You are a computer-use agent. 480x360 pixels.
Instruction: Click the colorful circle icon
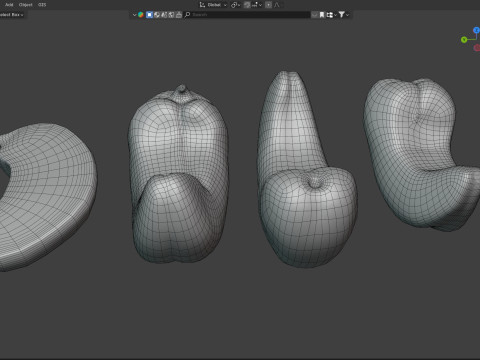[141, 15]
